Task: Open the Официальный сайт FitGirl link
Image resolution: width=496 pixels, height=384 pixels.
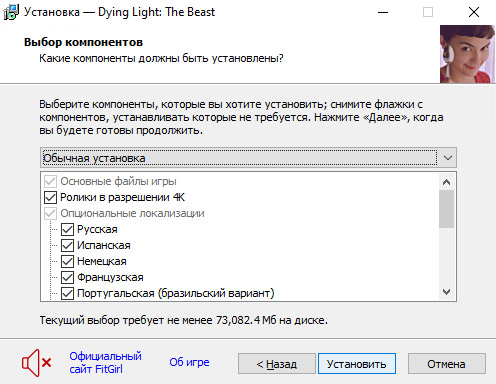Action: coord(105,363)
